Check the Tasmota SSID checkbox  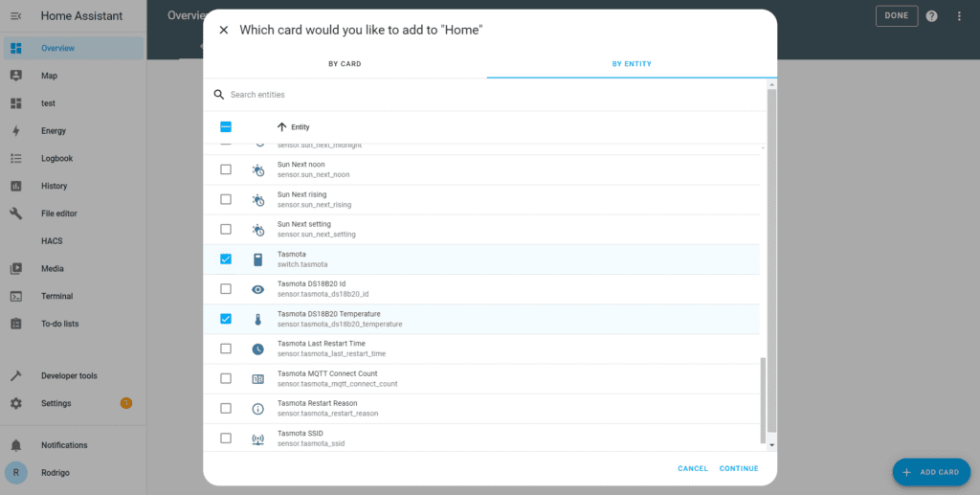pos(226,439)
